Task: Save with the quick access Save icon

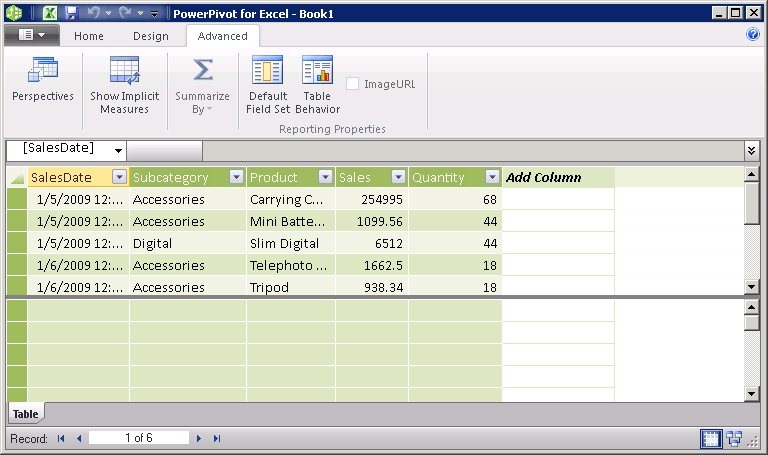Action: point(72,13)
